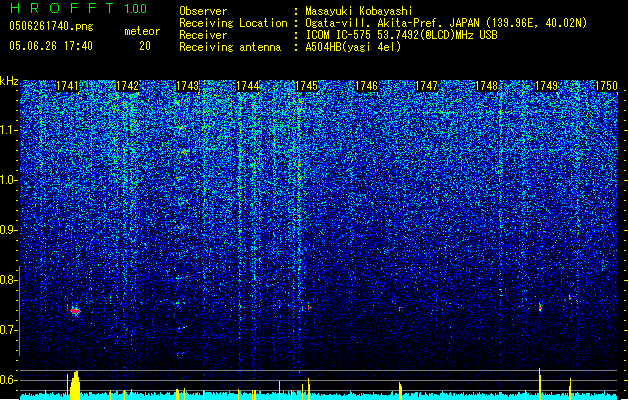Click the 1748 time marker

pos(486,86)
